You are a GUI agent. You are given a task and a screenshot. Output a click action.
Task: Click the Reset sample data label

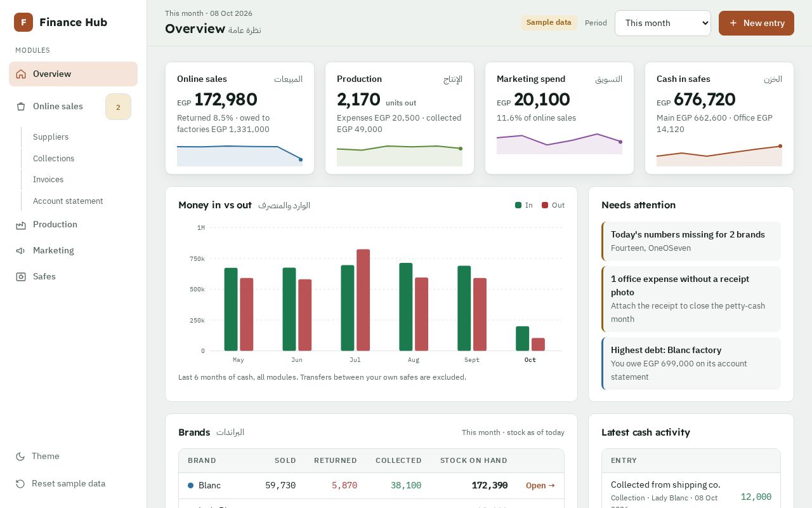(x=69, y=484)
